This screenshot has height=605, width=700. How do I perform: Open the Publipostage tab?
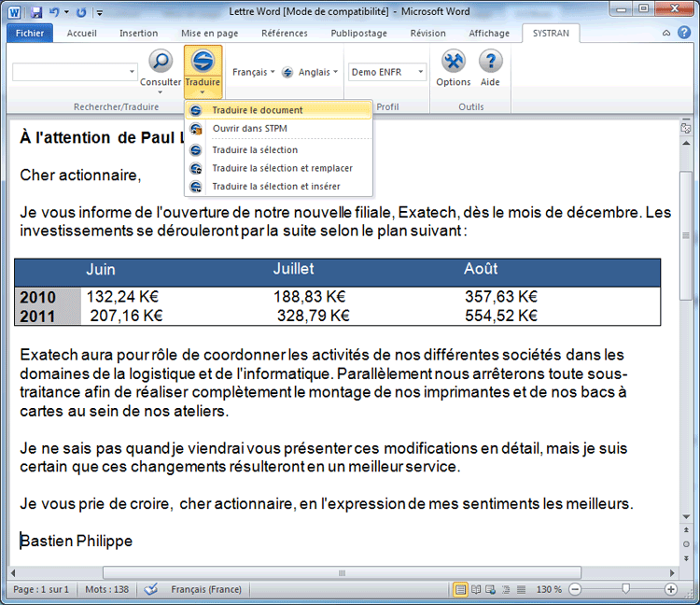tap(359, 33)
